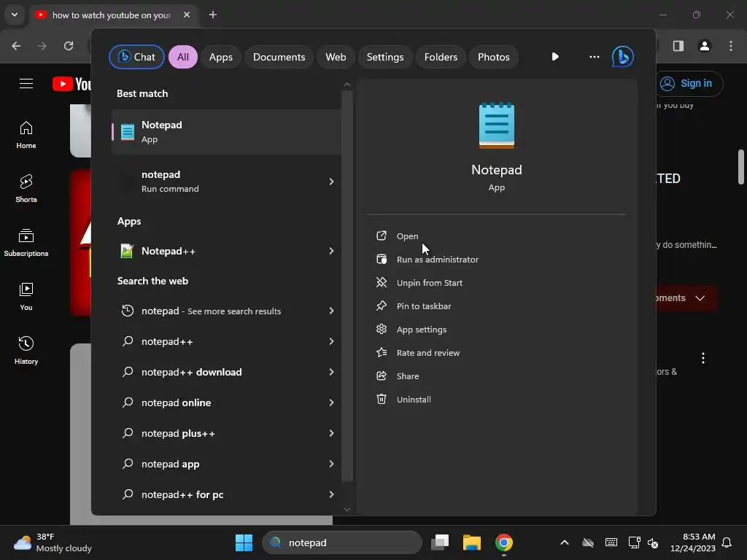Open YouTube Subscriptions in sidebar
Screen dimensions: 747x560
(x=26, y=242)
